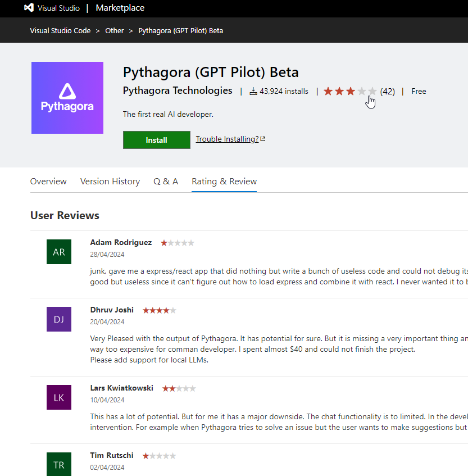Screen dimensions: 468x476
Task: Click the Pythagora extension logo thumbnail
Action: (x=67, y=98)
